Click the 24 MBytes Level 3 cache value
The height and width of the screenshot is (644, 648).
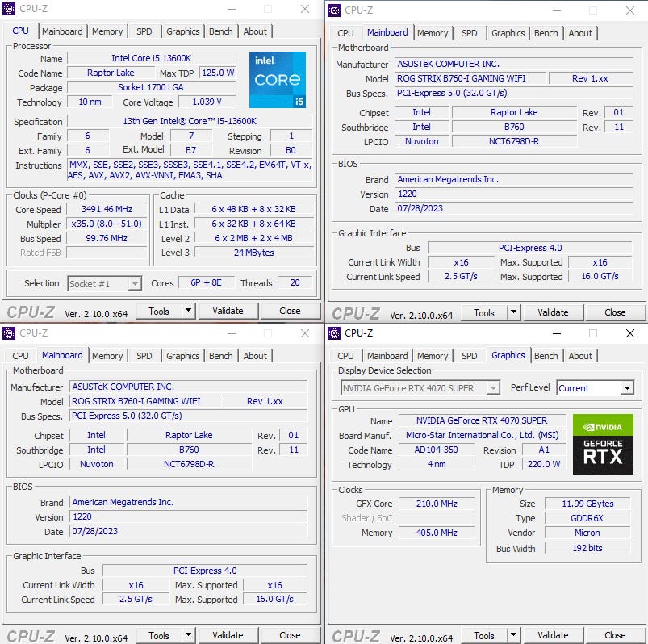[253, 253]
